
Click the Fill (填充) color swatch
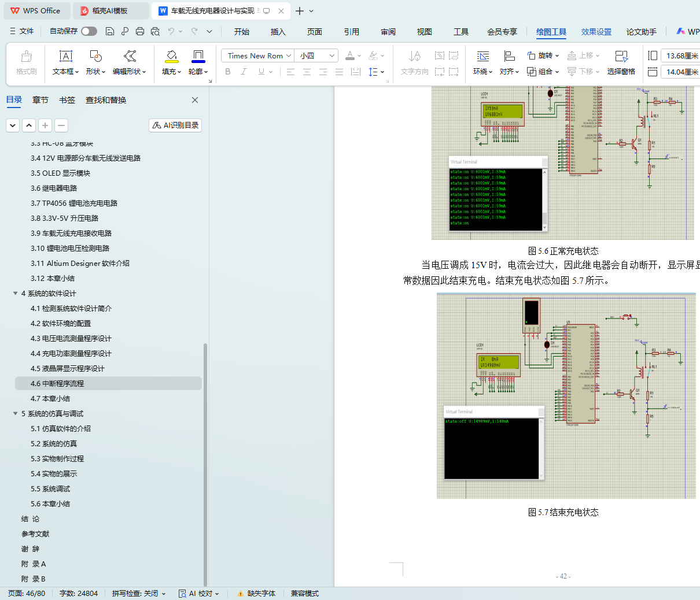[x=171, y=56]
